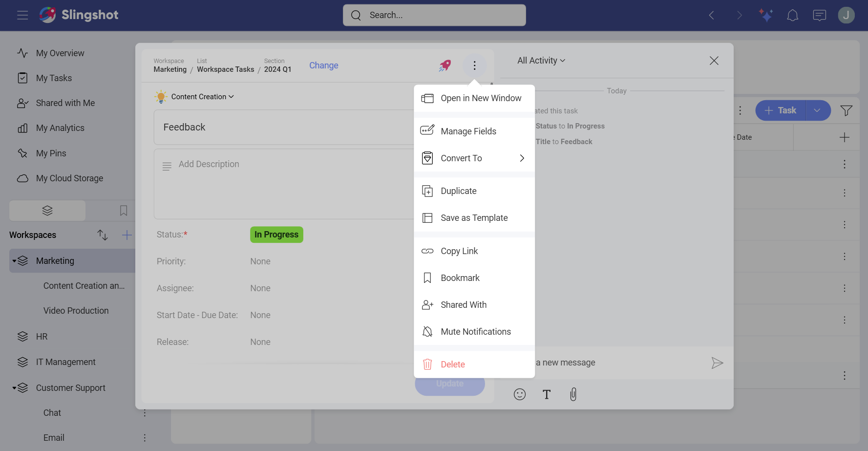
Task: Mute notifications for this task
Action: tap(474, 332)
